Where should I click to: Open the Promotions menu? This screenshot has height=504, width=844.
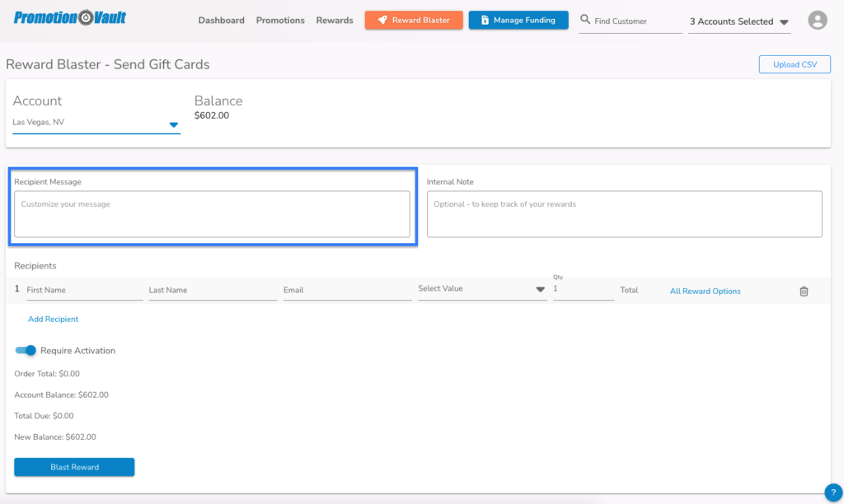(x=280, y=21)
